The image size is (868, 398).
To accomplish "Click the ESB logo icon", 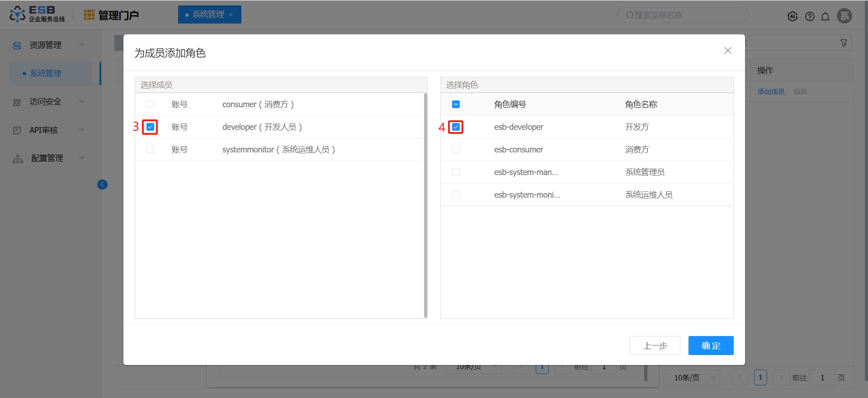I will [17, 14].
